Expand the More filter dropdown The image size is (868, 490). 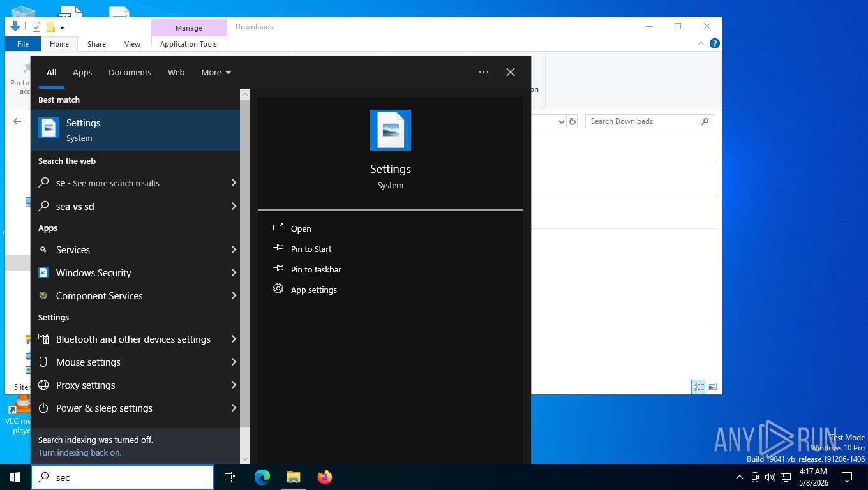216,72
